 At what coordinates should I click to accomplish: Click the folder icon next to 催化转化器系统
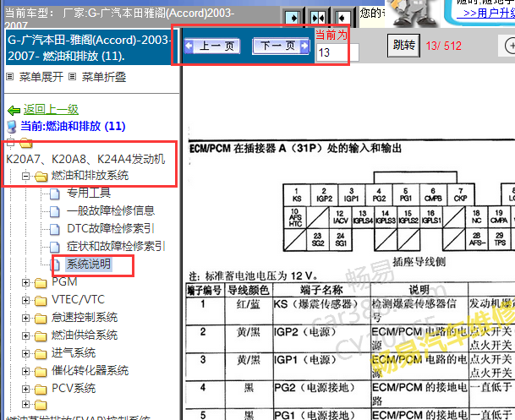41,372
